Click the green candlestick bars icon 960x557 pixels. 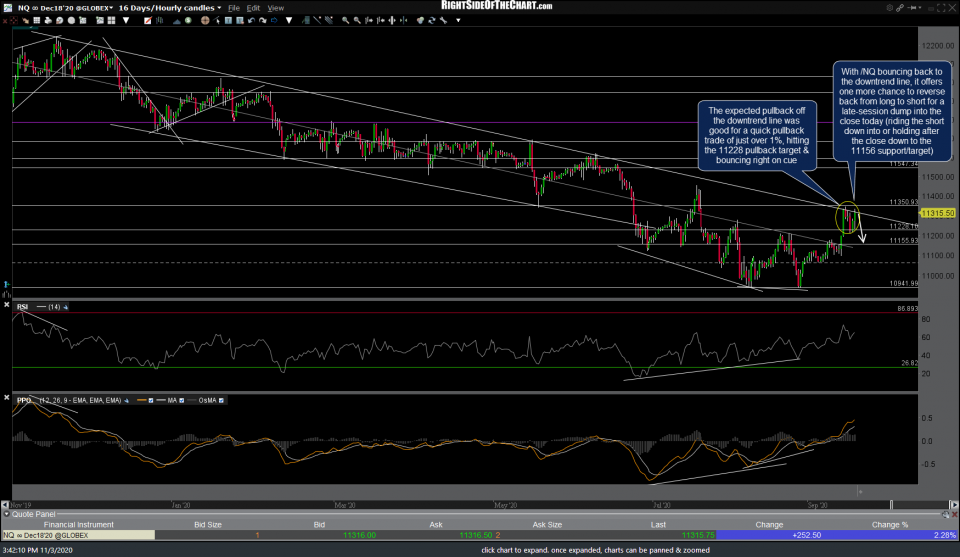pos(160,20)
